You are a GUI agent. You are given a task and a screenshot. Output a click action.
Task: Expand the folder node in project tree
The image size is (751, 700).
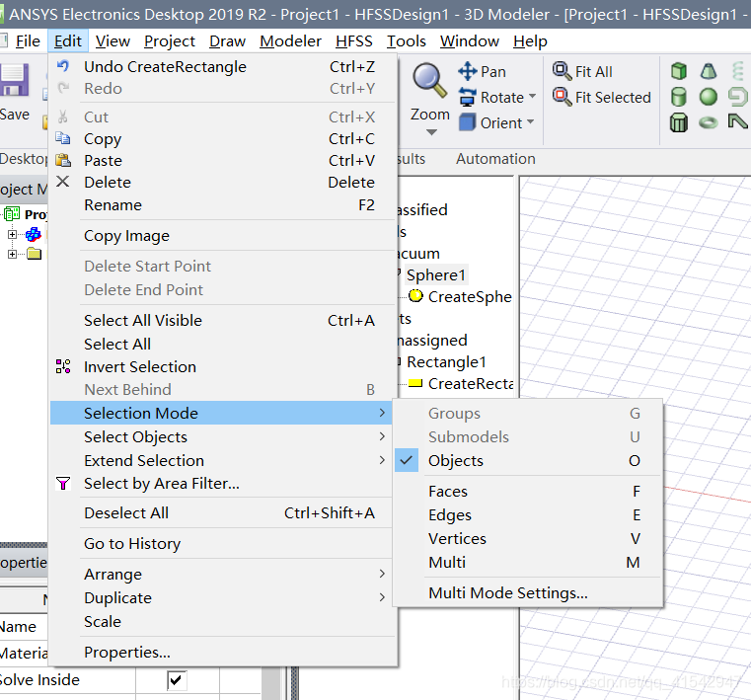click(13, 254)
